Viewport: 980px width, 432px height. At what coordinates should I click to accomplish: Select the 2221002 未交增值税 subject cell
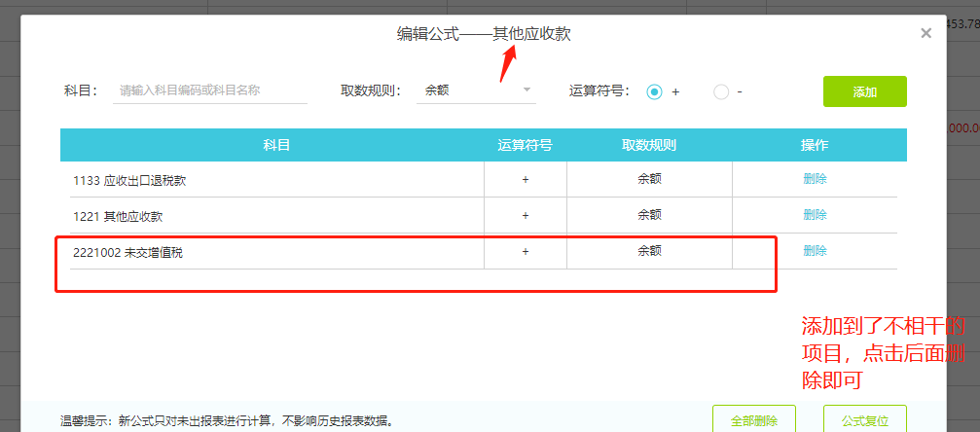277,252
